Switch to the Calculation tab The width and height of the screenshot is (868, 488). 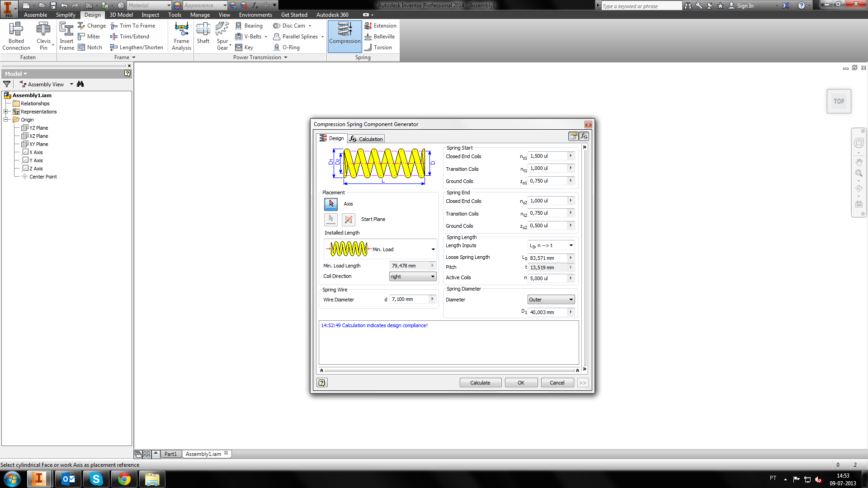(366, 139)
